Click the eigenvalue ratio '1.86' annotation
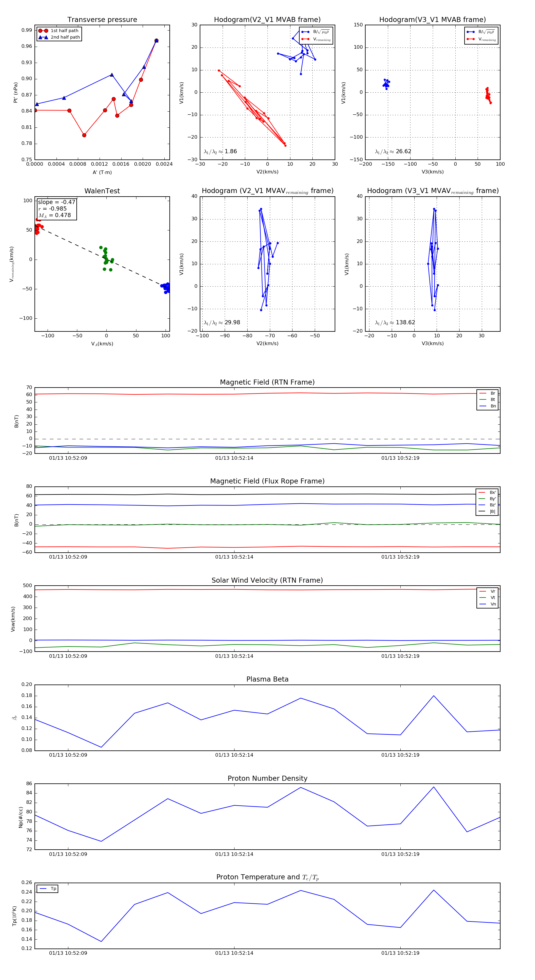535x980 pixels. (x=221, y=151)
